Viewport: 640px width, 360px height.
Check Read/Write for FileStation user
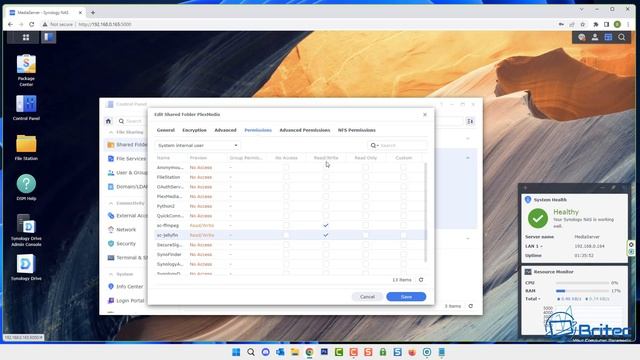tap(326, 177)
